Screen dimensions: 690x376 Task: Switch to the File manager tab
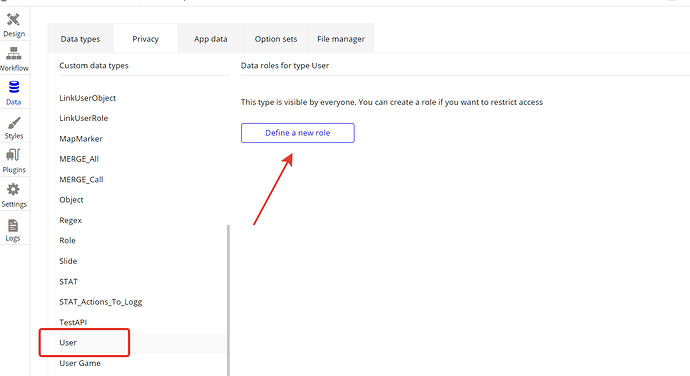341,39
